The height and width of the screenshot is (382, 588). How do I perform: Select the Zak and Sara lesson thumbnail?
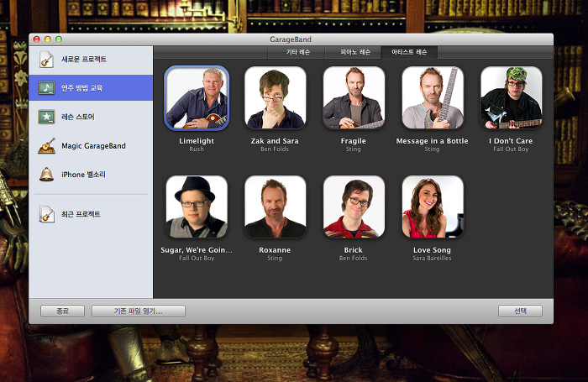276,98
